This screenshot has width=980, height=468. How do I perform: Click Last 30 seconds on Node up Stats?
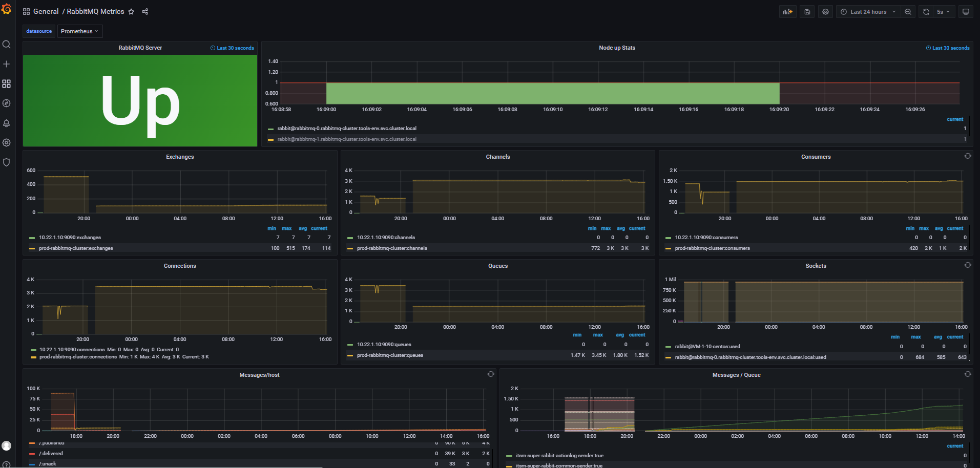[x=948, y=48]
